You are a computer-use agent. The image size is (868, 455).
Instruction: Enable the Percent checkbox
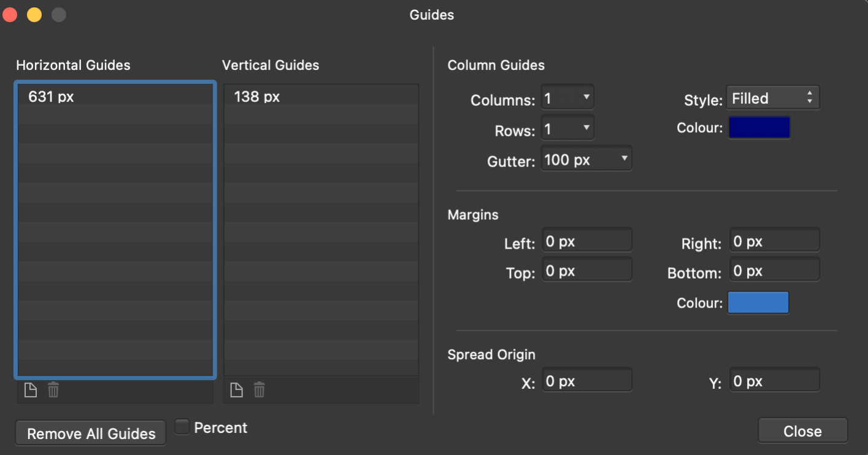tap(182, 427)
